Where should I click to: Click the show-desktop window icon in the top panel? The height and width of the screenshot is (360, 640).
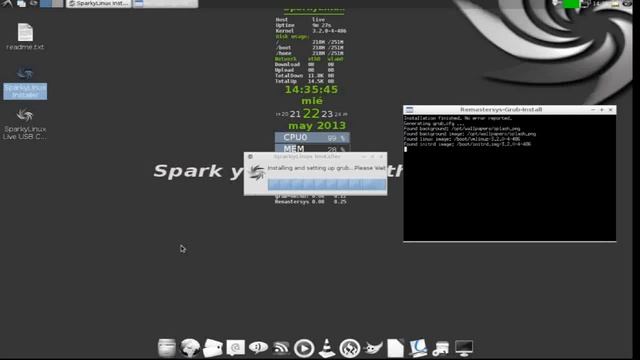point(21,4)
